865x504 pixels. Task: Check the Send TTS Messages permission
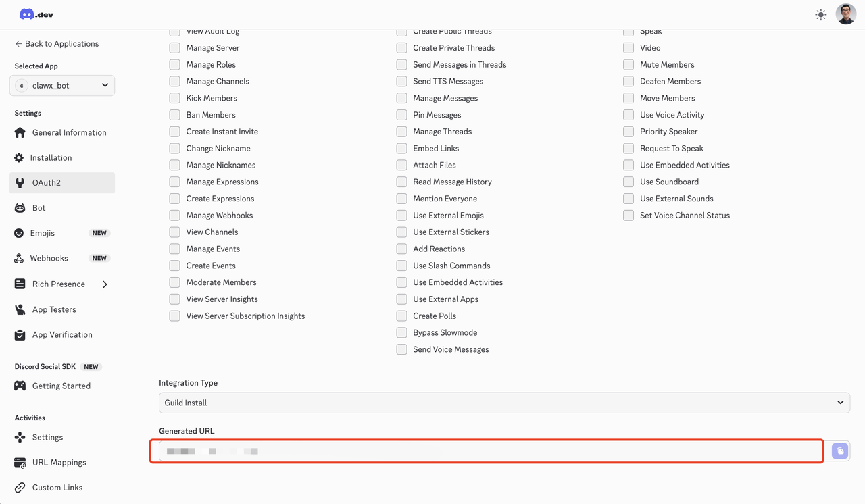click(x=402, y=81)
